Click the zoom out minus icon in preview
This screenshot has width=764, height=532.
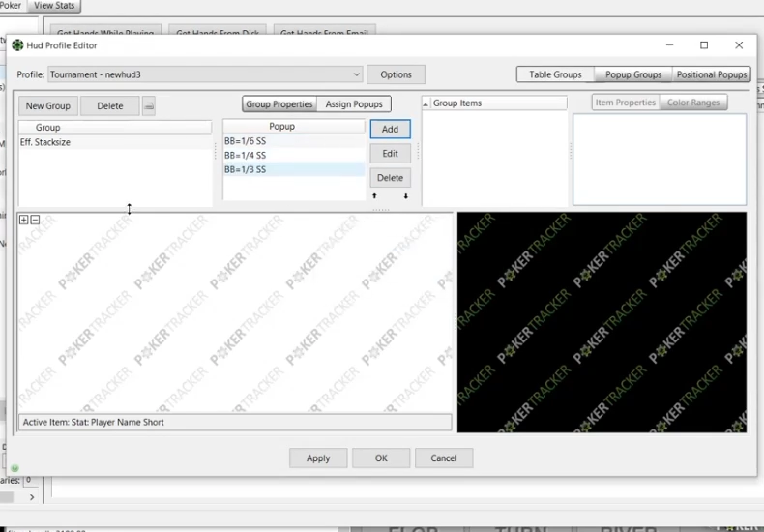tap(35, 220)
